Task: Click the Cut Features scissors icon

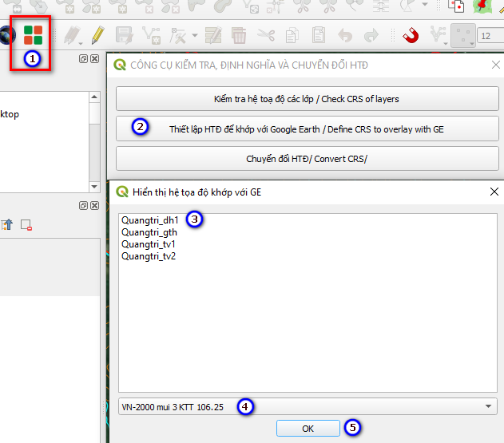Action: click(266, 35)
